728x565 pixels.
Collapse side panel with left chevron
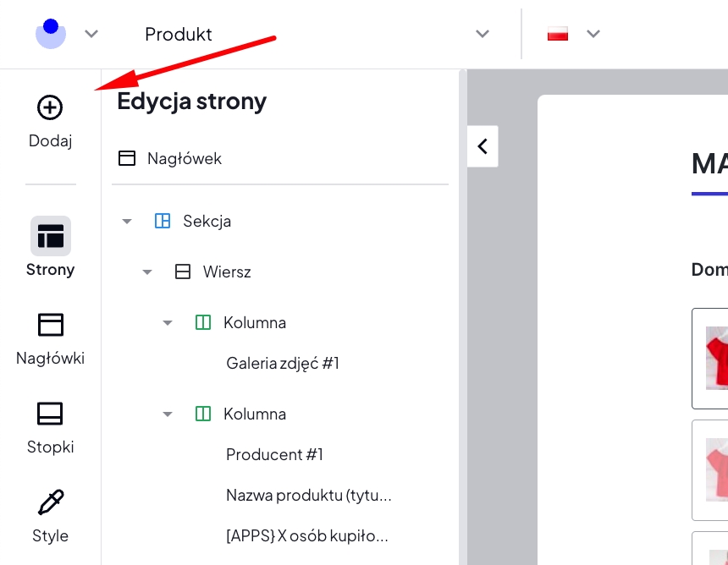[483, 146]
